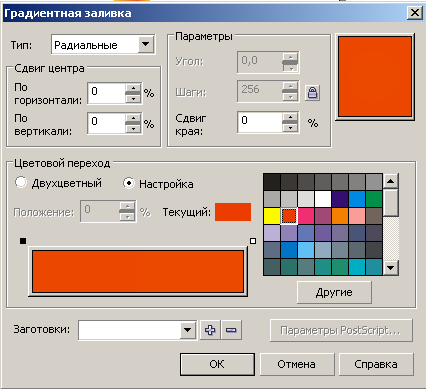Click the lock icon beside the Шаги field
Screen dimensions: 426x389
point(312,93)
